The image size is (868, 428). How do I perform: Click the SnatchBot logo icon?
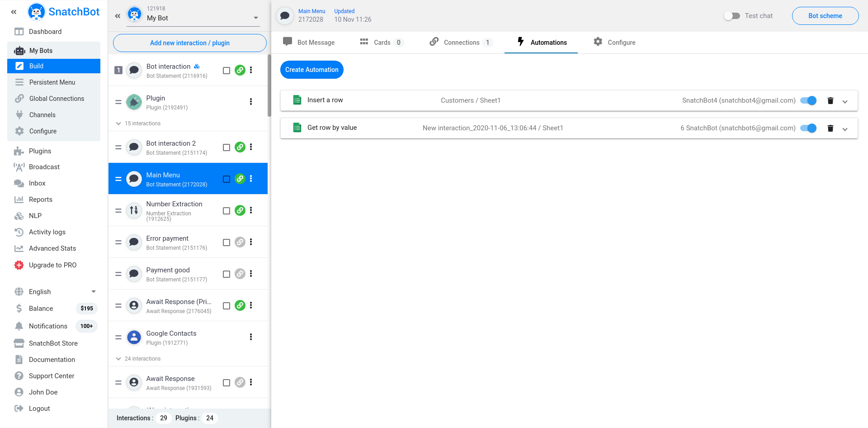pos(36,12)
